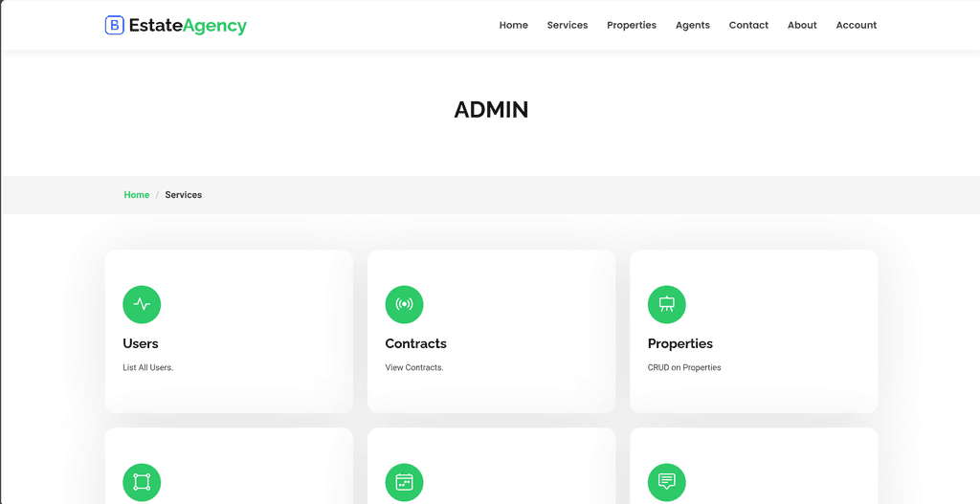Click the 'List All Users.' description
The image size is (980, 504).
148,367
